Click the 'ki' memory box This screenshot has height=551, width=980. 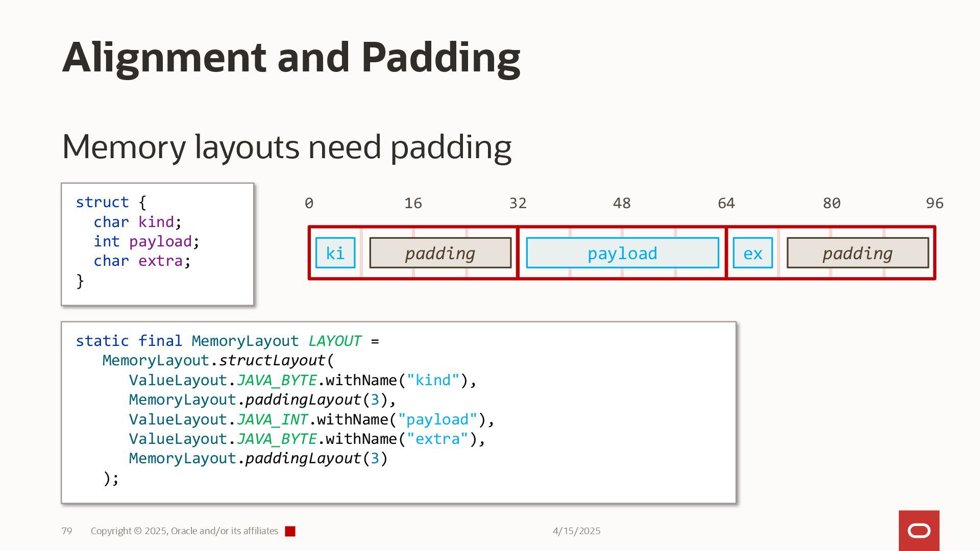(335, 253)
